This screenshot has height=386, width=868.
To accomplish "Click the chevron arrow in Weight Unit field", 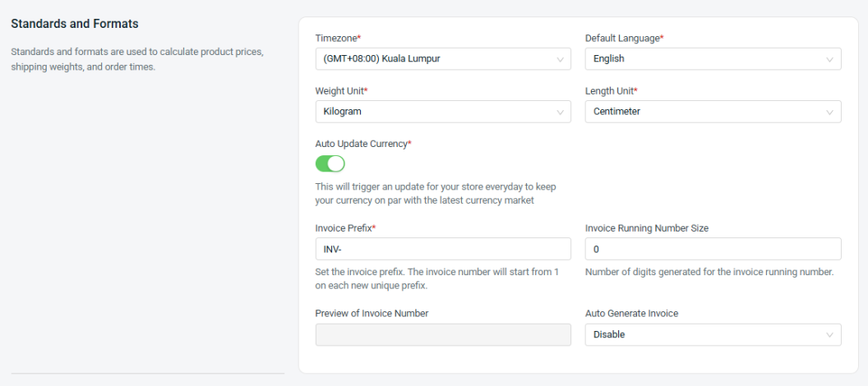I will pyautogui.click(x=560, y=112).
